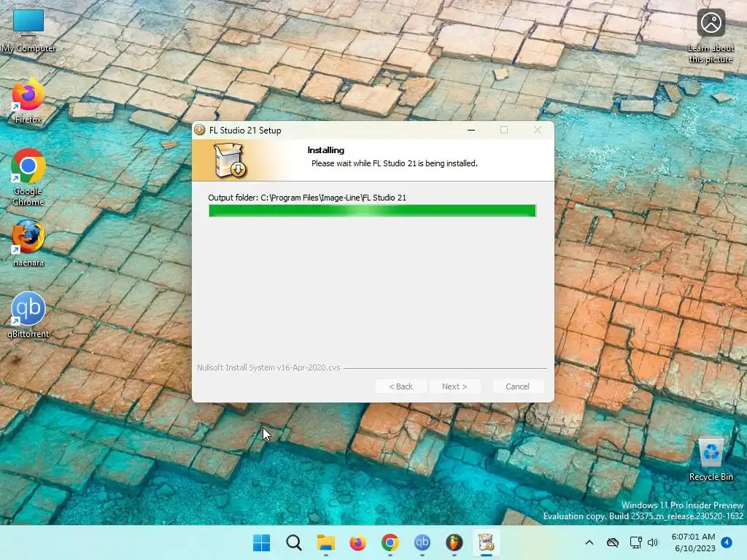Click the FL Studio 21 Setup title icon
This screenshot has height=560, width=747.
pos(200,130)
